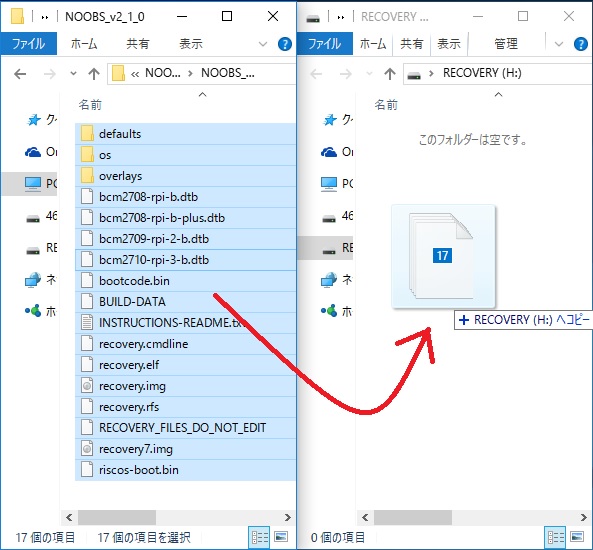Open help in RECOVERY window

[x=581, y=44]
